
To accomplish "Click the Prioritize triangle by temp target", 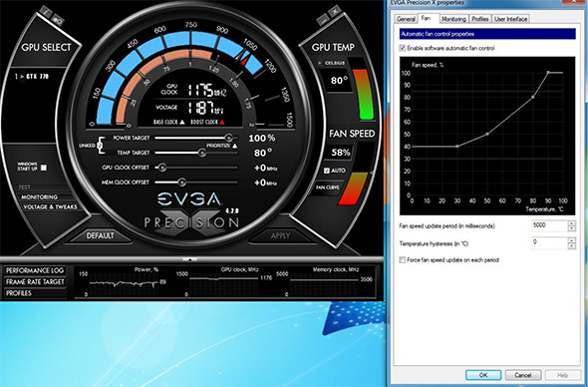I will tap(235, 146).
